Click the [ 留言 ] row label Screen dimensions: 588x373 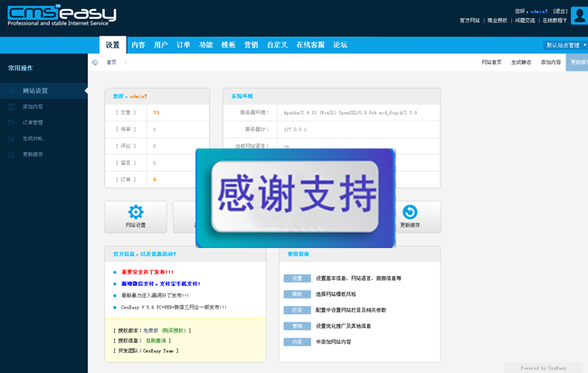coord(126,163)
